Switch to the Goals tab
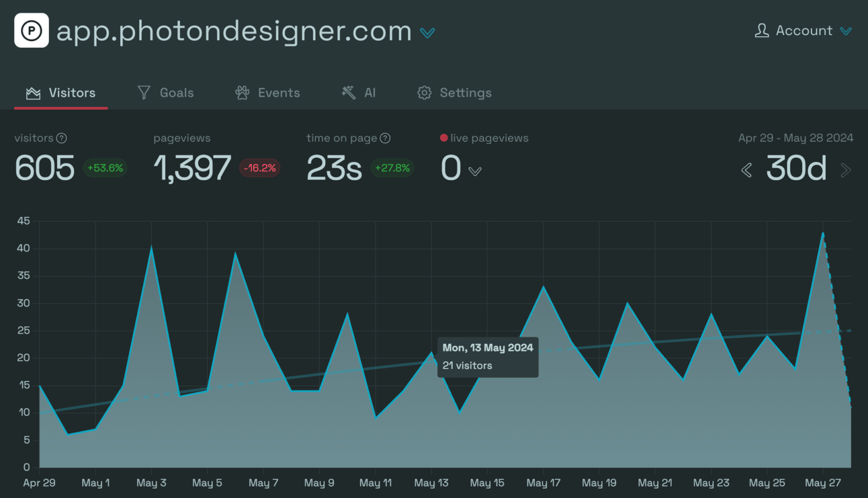The width and height of the screenshot is (868, 498). coord(165,93)
